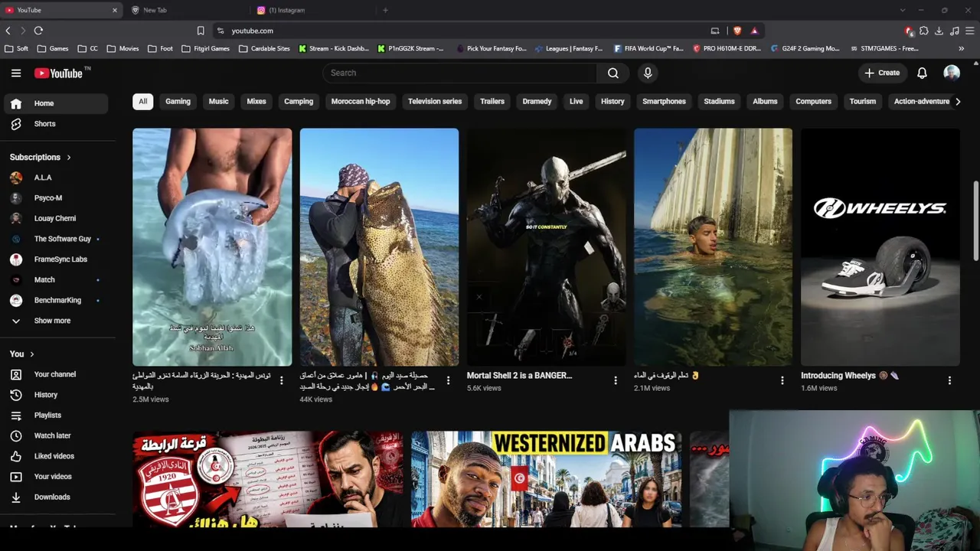Viewport: 980px width, 551px height.
Task: Click the search magnifier button
Action: [x=612, y=73]
